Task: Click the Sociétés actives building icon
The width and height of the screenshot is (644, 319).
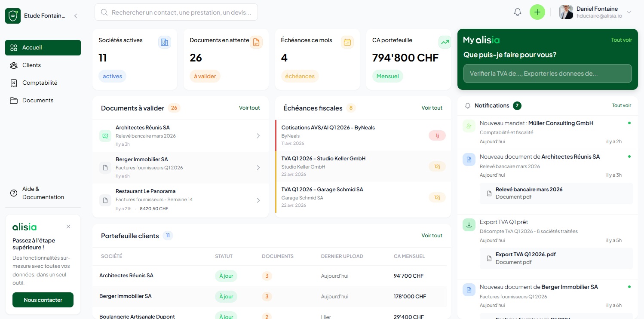Action: pyautogui.click(x=164, y=42)
